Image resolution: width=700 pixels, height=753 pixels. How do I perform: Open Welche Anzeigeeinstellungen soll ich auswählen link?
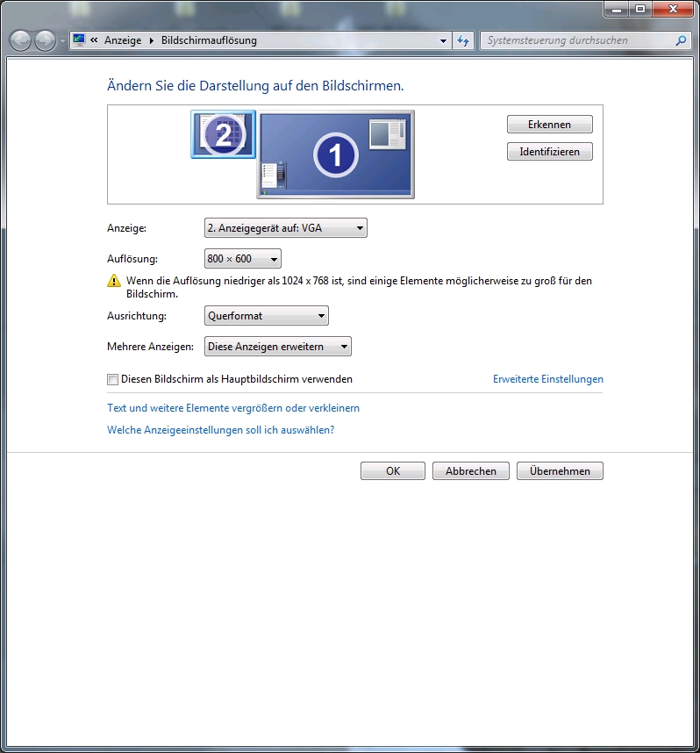click(x=221, y=430)
